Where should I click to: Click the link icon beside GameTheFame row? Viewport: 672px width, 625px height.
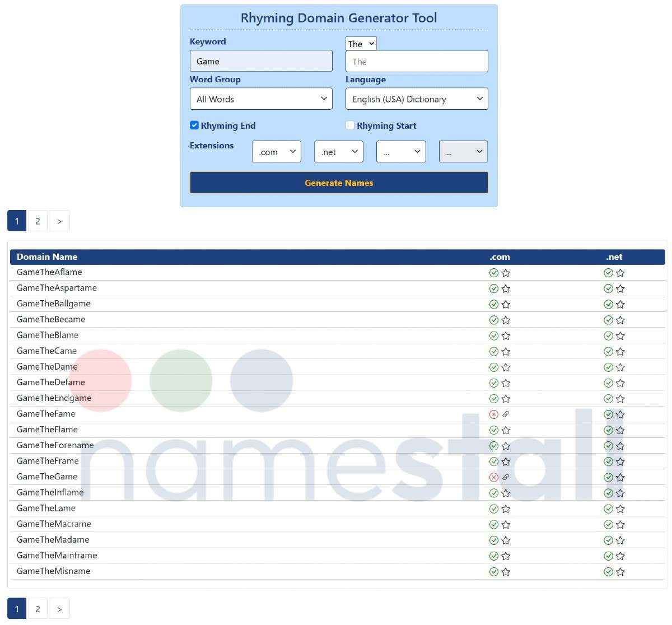506,414
